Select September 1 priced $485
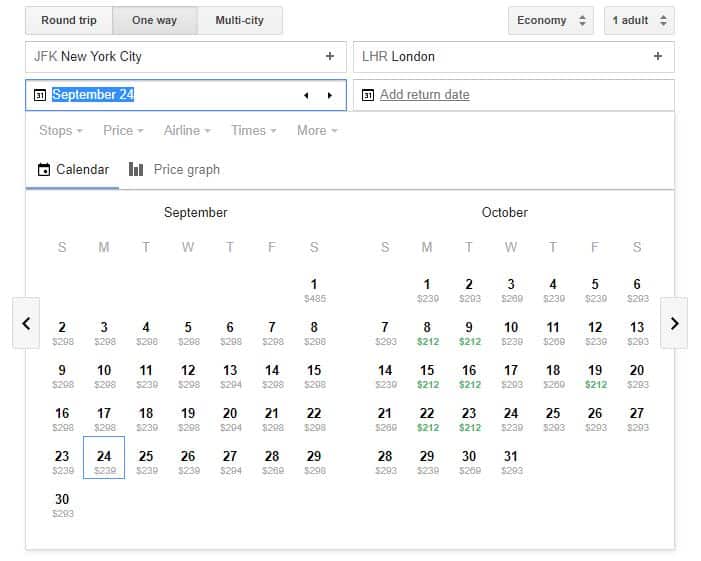The height and width of the screenshot is (561, 701). [314, 290]
